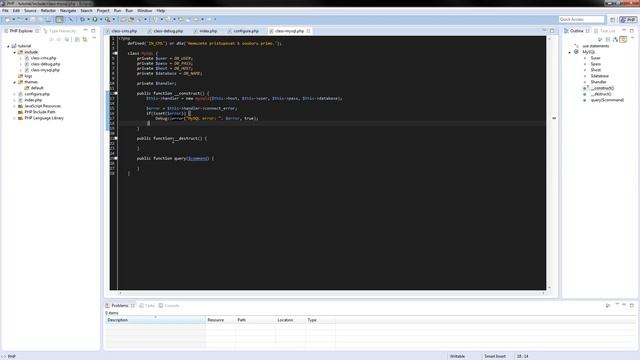Open the Source menu
Screen dimensions: 640x360
point(30,11)
